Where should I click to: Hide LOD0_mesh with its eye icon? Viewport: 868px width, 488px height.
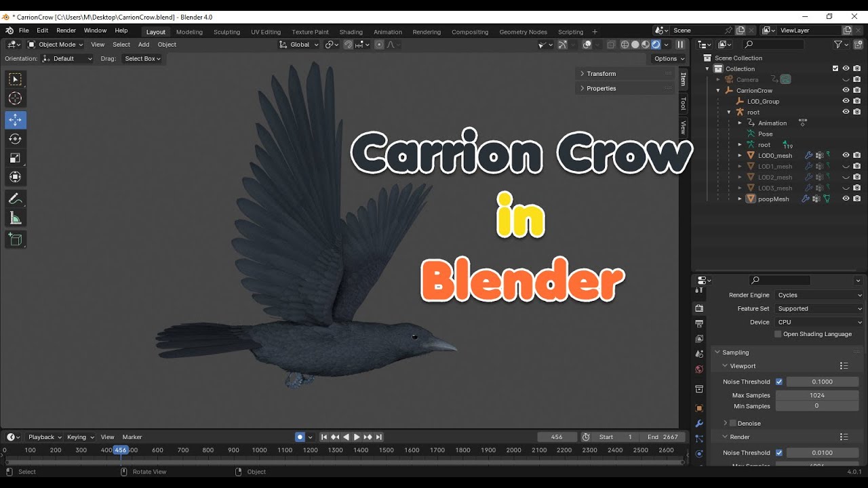(846, 155)
